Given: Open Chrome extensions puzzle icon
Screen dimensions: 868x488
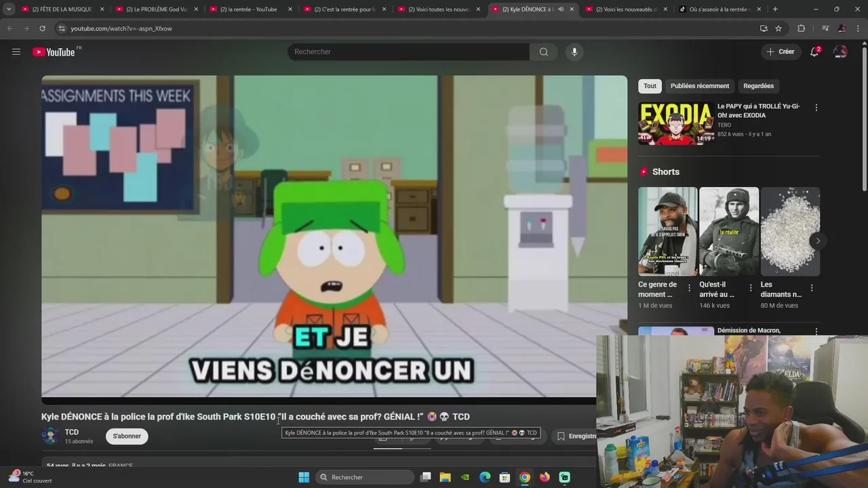Looking at the screenshot, I should click(802, 28).
